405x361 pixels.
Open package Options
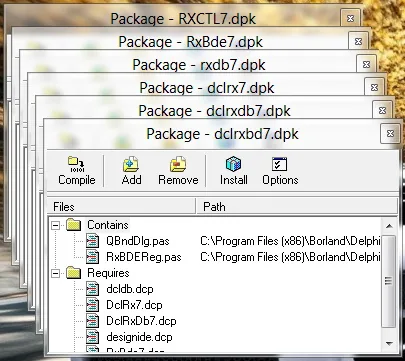pos(280,170)
